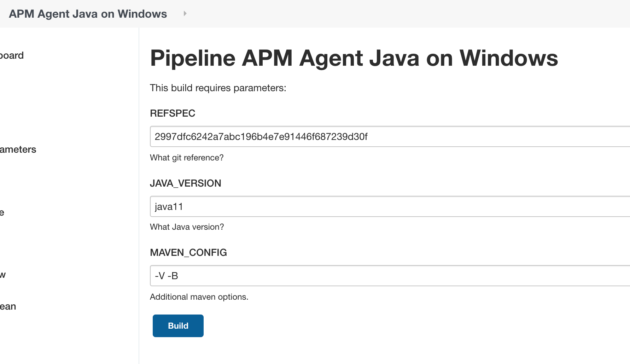Select the sidebar item ending in "ameters"
This screenshot has width=630, height=364.
coord(18,149)
